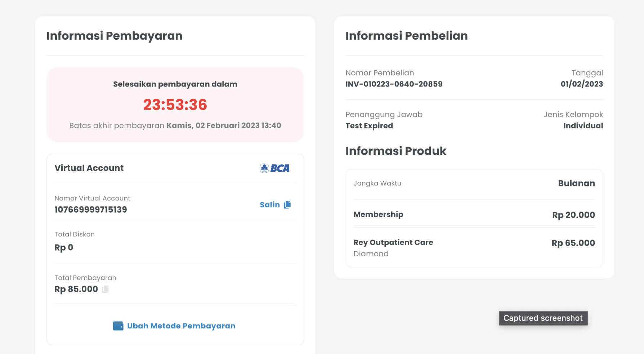The image size is (644, 354).
Task: Click the wallet icon for changing payment method
Action: [118, 326]
